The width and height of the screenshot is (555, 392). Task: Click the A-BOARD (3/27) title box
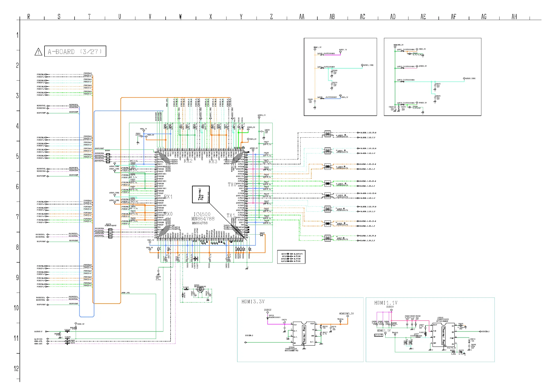(75, 51)
